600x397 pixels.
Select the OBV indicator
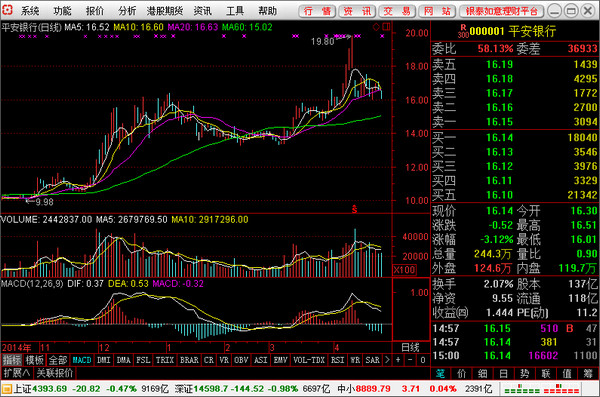pyautogui.click(x=241, y=360)
